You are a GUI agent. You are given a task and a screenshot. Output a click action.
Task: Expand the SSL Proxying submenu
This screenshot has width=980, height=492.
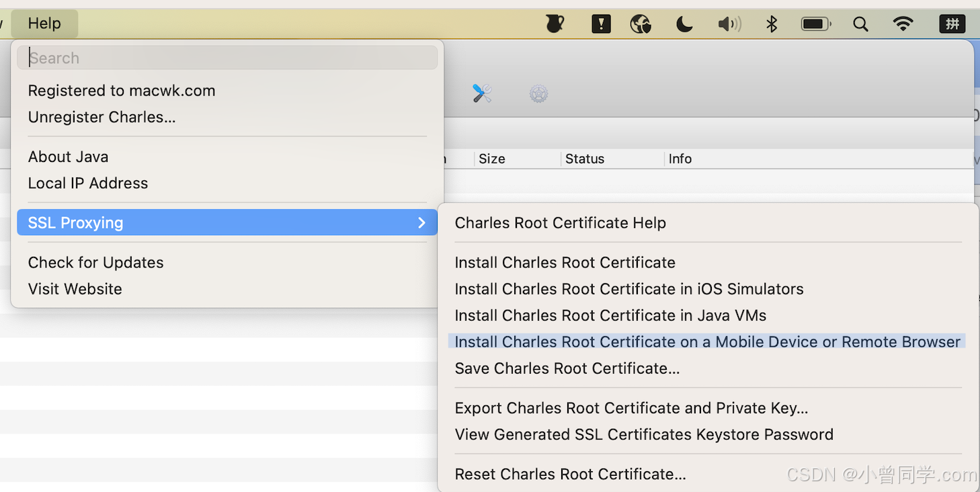(227, 222)
